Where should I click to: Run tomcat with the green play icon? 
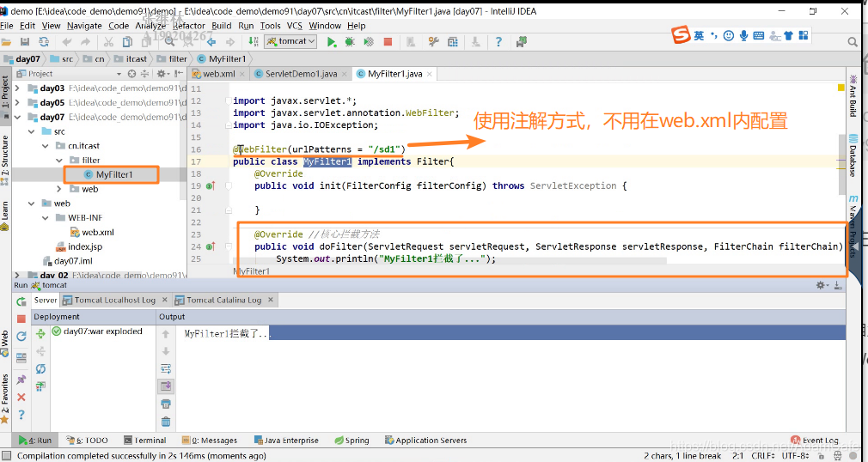click(331, 41)
